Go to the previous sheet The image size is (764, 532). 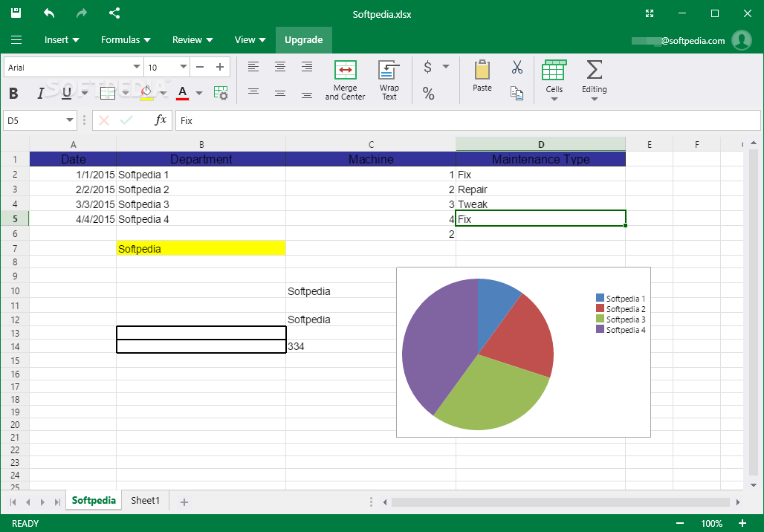(27, 502)
